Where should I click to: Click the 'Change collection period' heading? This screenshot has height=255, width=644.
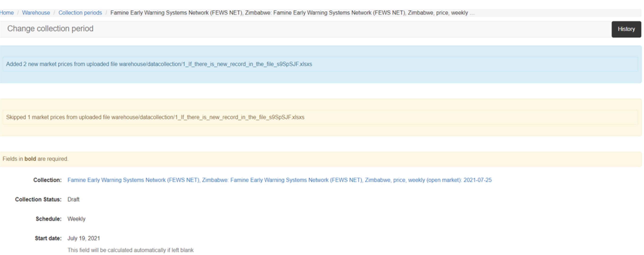click(50, 29)
